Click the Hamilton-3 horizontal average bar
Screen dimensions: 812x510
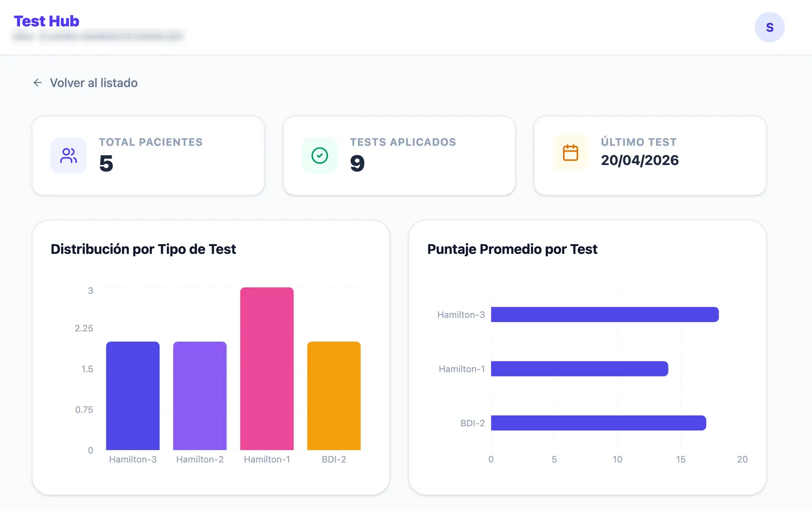point(605,315)
